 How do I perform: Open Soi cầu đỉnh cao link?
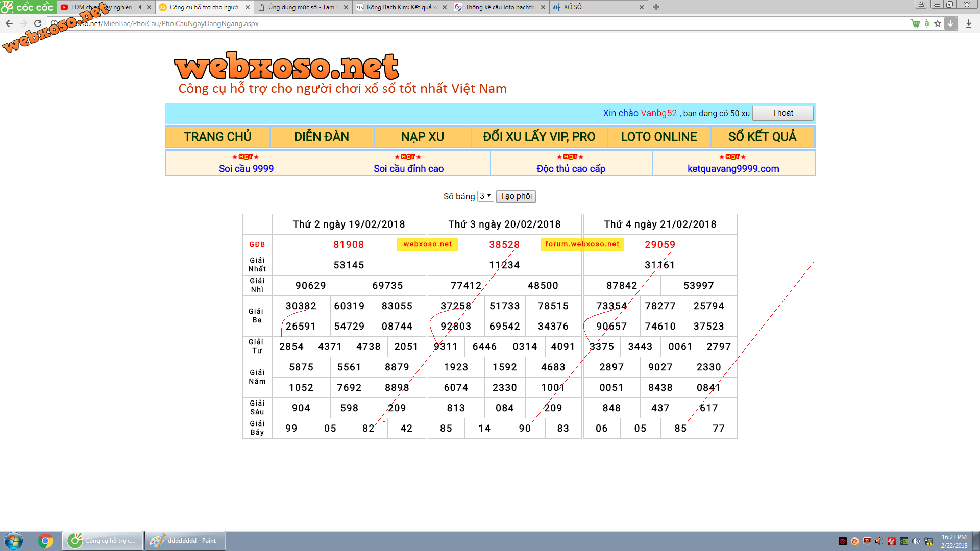point(409,169)
